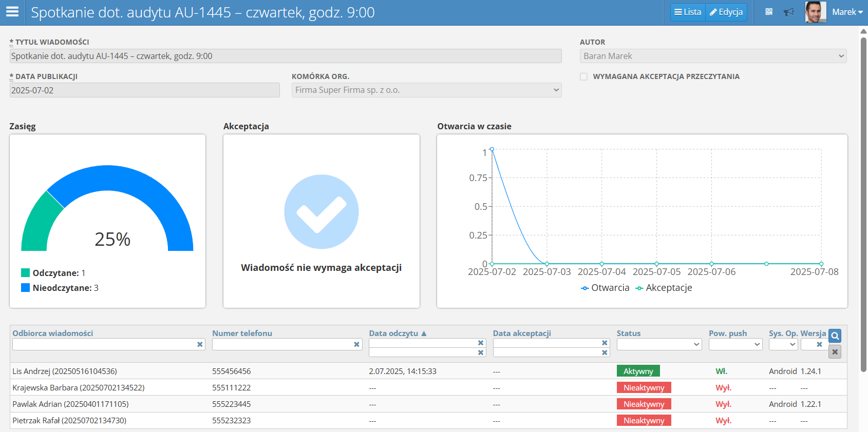868x432 pixels.
Task: Click the Wł. push value
Action: tap(721, 371)
